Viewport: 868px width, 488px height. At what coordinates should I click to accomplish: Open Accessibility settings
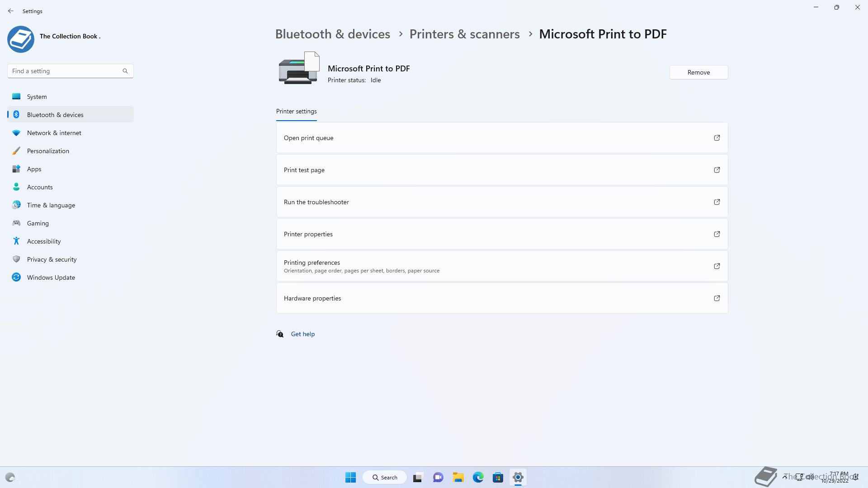point(71,241)
